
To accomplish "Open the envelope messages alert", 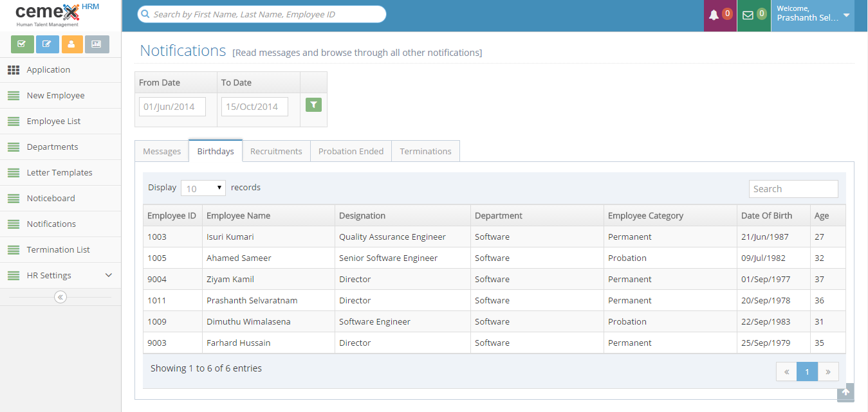I will [x=754, y=15].
